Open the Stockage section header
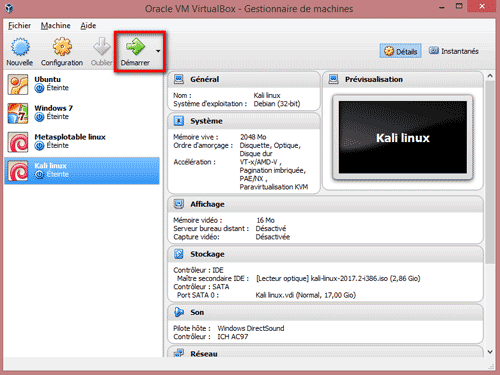This screenshot has height=375, width=500. 325,254
